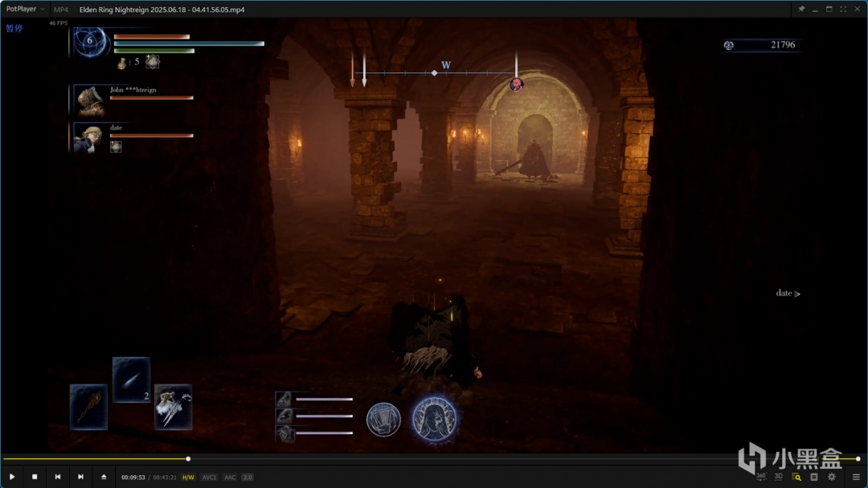The width and height of the screenshot is (868, 488).
Task: Click the pouch icon right of flask count
Action: coord(153,62)
